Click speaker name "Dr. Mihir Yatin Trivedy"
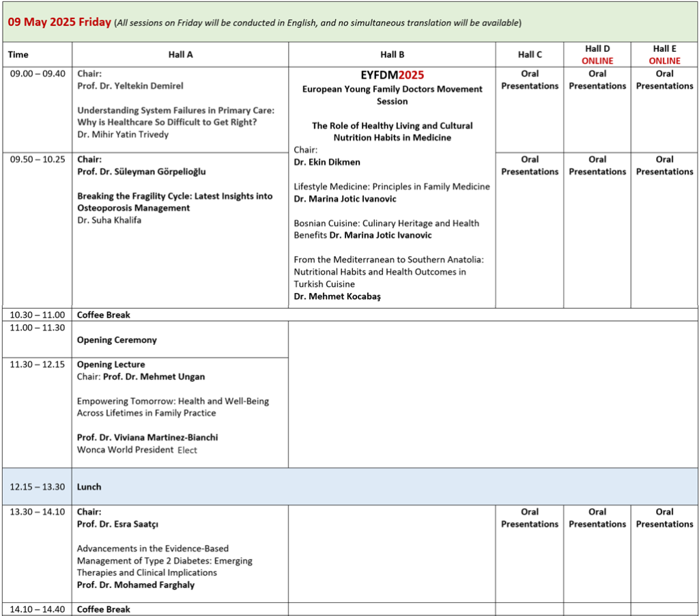 [123, 135]
